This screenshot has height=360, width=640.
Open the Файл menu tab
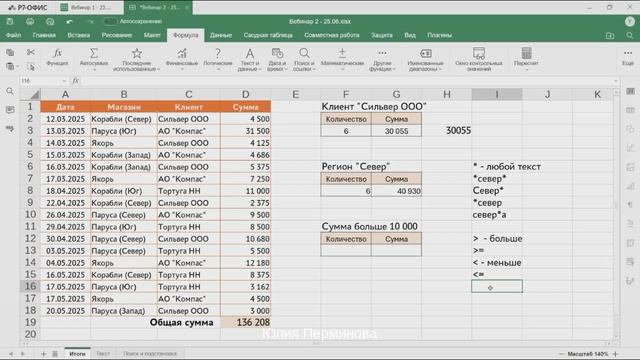pos(13,36)
